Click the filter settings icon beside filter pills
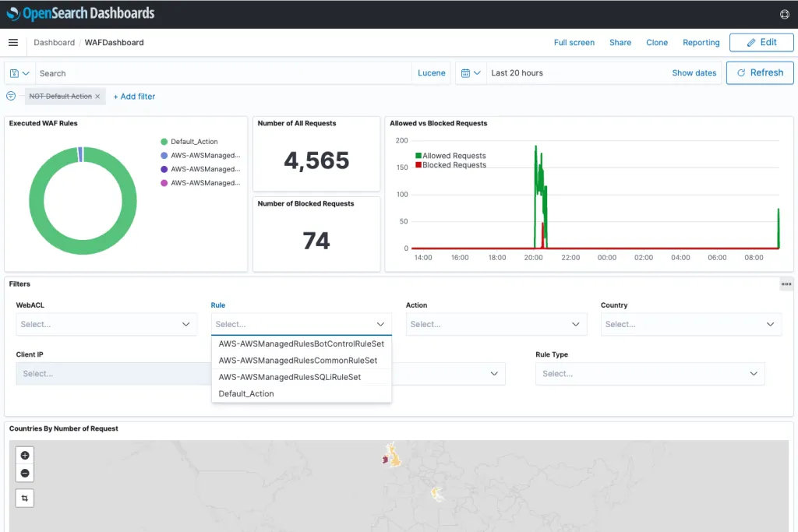This screenshot has height=532, width=798. pyautogui.click(x=9, y=96)
